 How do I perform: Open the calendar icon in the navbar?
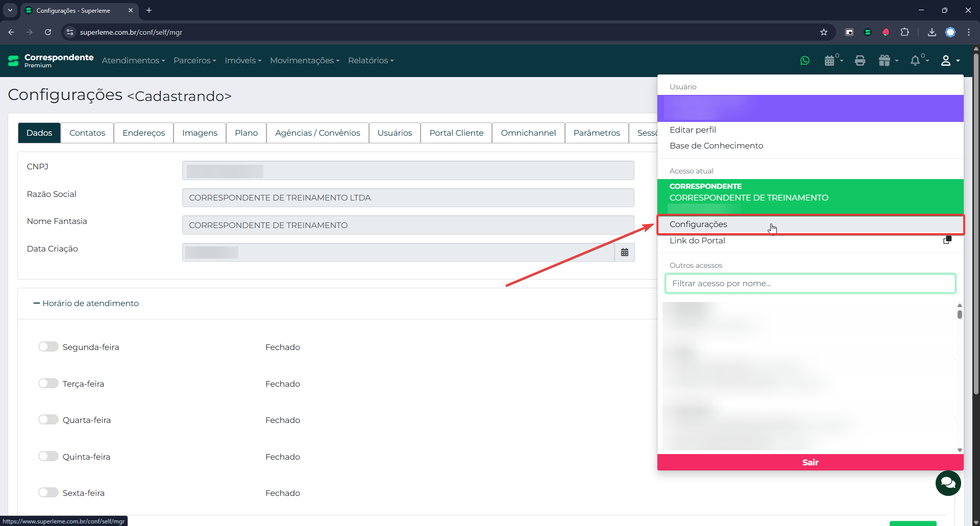[830, 61]
